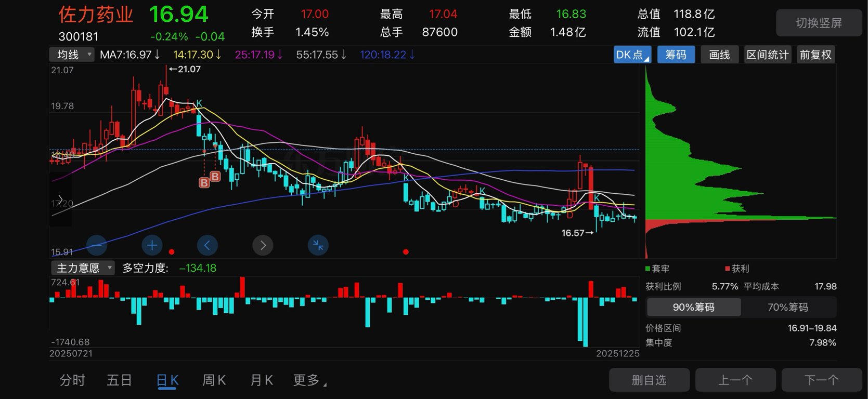Tap the magenta 25:17.19 average label
The width and height of the screenshot is (868, 399).
tap(259, 55)
